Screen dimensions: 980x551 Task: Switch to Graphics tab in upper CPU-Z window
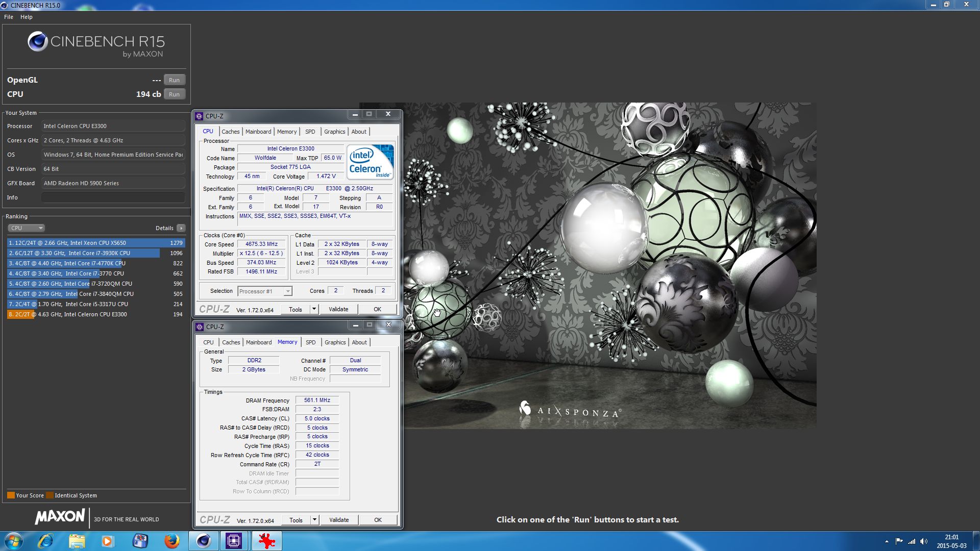click(x=334, y=132)
